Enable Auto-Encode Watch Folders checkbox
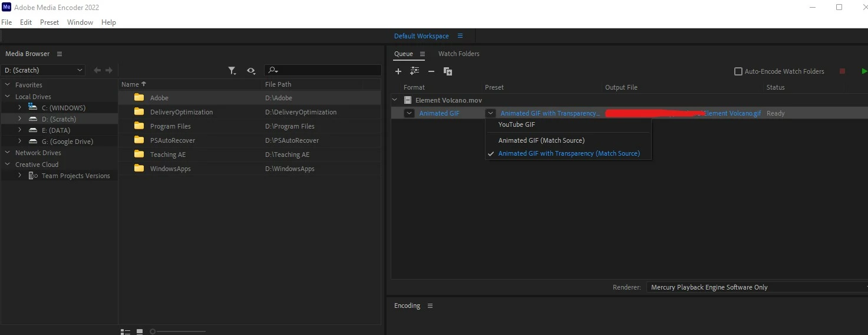Image resolution: width=868 pixels, height=335 pixels. [738, 71]
